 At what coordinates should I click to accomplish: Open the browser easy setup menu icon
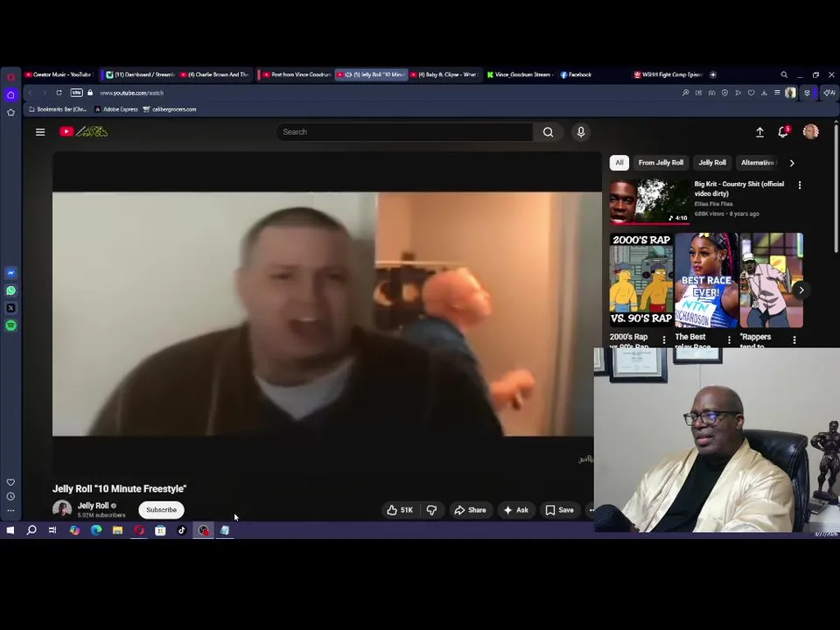click(x=777, y=93)
